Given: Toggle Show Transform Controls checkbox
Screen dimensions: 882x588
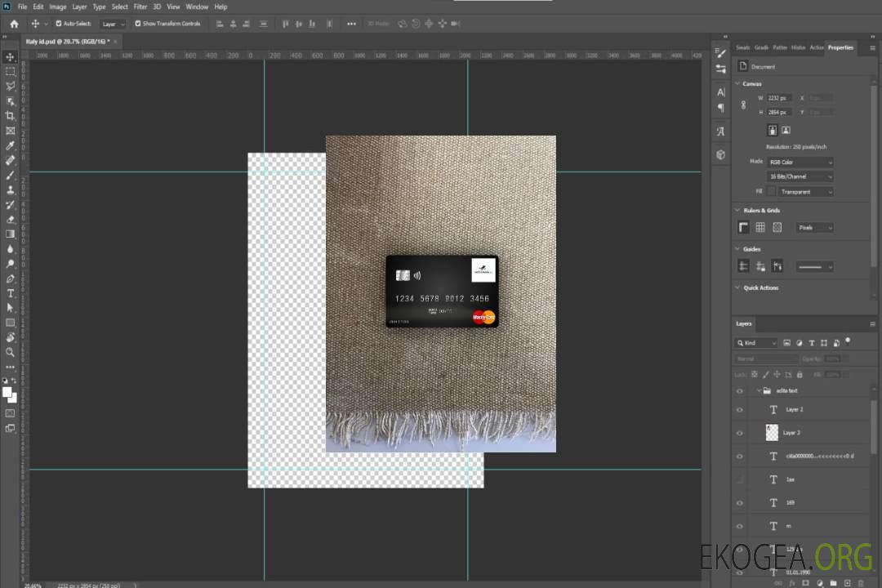Looking at the screenshot, I should coord(138,24).
